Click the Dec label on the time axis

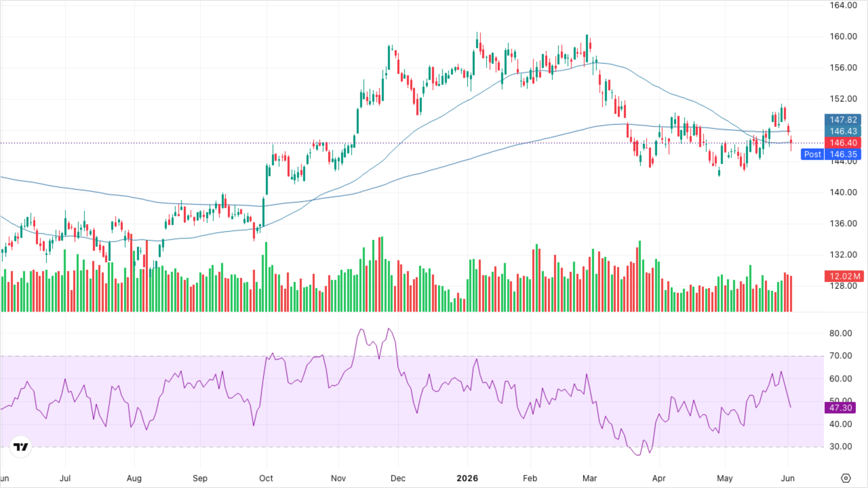(398, 478)
